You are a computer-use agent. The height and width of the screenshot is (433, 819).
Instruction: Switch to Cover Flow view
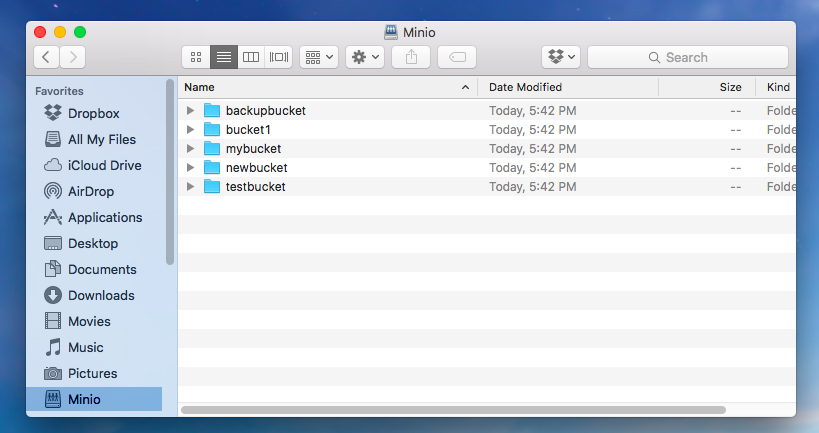279,57
